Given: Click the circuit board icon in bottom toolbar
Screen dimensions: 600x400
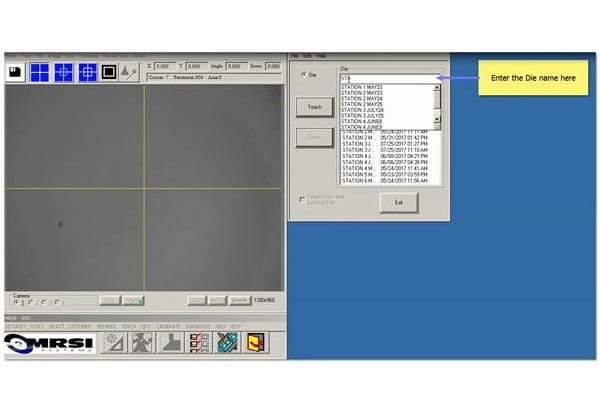Looking at the screenshot, I should coord(227,343).
